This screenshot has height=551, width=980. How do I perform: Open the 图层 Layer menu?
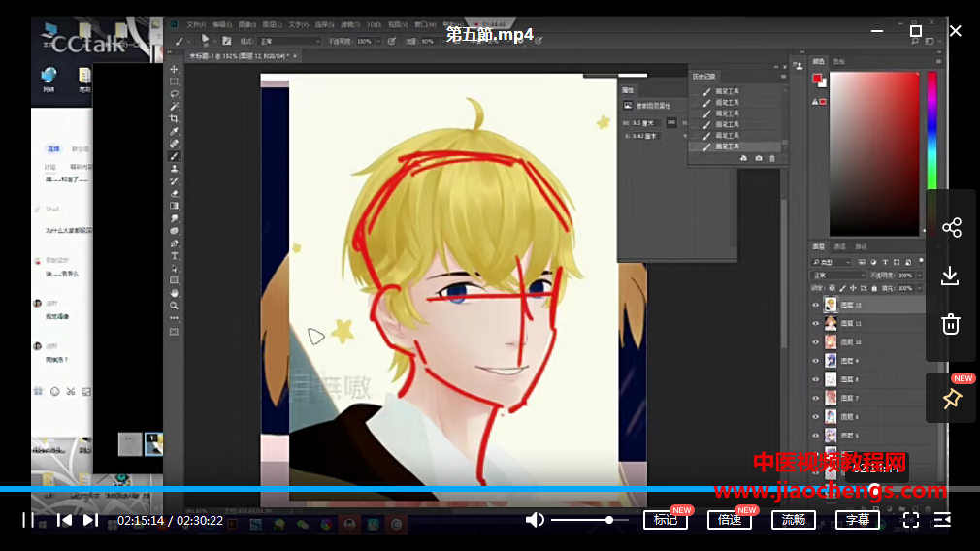[x=272, y=25]
